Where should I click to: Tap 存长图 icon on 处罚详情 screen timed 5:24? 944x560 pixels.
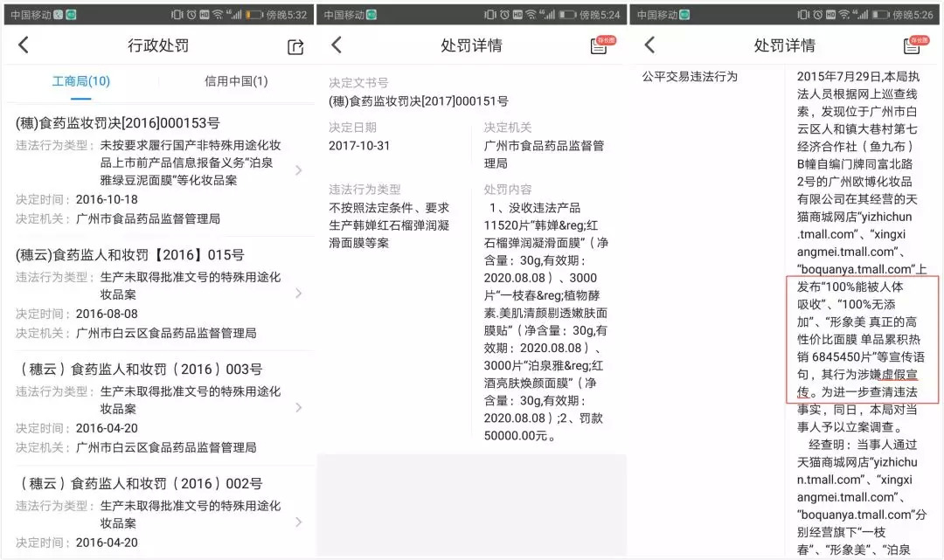[600, 45]
